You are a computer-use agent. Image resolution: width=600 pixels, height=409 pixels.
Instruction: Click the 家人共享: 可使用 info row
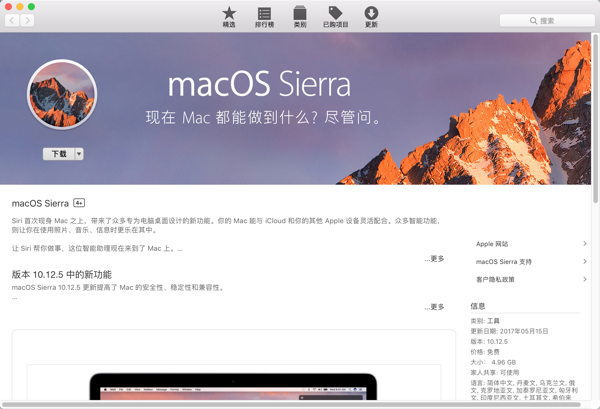(495, 373)
